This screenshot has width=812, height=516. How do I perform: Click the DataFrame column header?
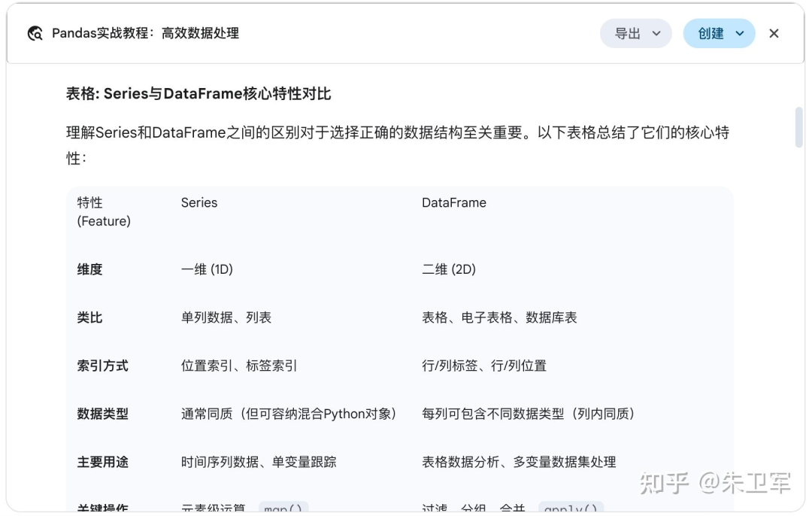pyautogui.click(x=454, y=202)
